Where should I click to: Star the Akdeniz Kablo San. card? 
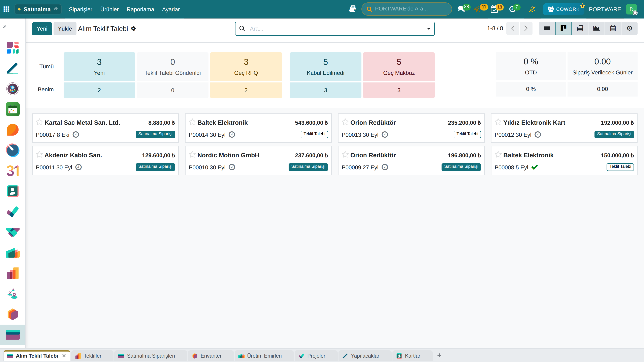[x=39, y=154]
